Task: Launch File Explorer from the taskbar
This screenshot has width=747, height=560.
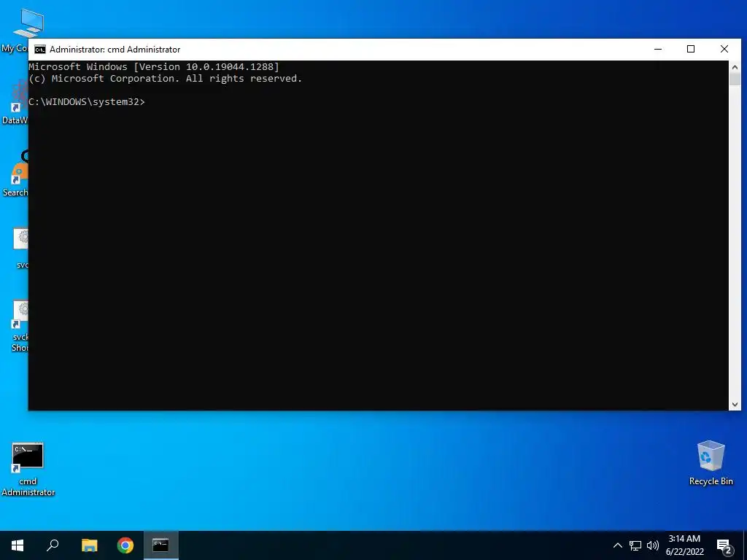Action: coord(89,545)
